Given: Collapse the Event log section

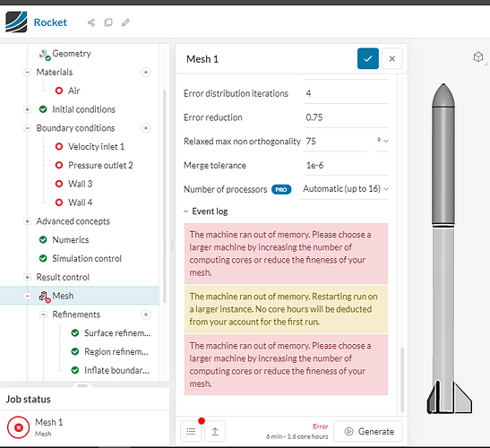Looking at the screenshot, I should tap(185, 211).
